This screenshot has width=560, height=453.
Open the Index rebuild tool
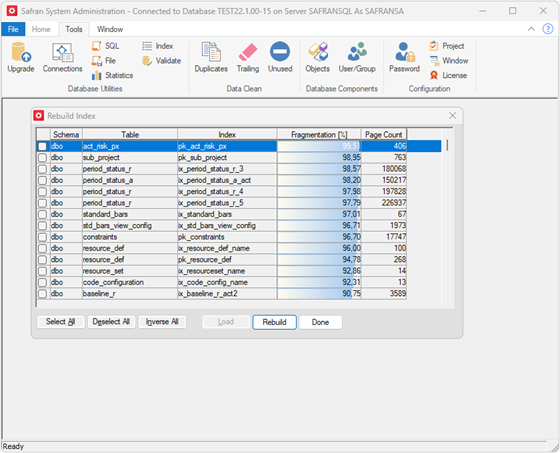158,46
